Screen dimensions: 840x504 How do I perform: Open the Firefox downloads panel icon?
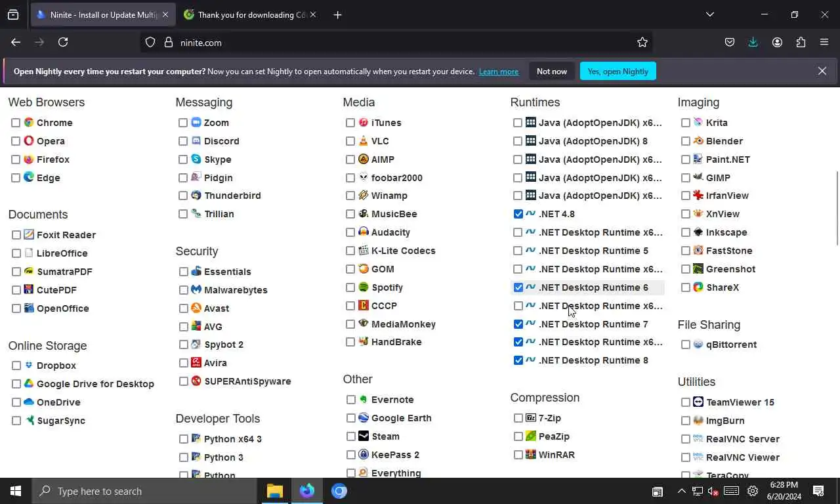[x=753, y=42]
